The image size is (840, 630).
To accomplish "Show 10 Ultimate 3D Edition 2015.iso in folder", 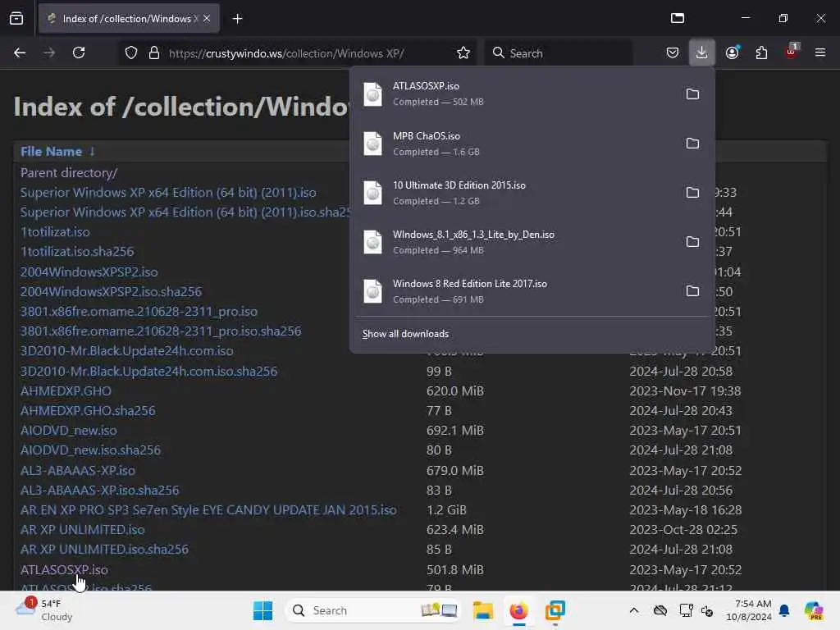I will [692, 192].
